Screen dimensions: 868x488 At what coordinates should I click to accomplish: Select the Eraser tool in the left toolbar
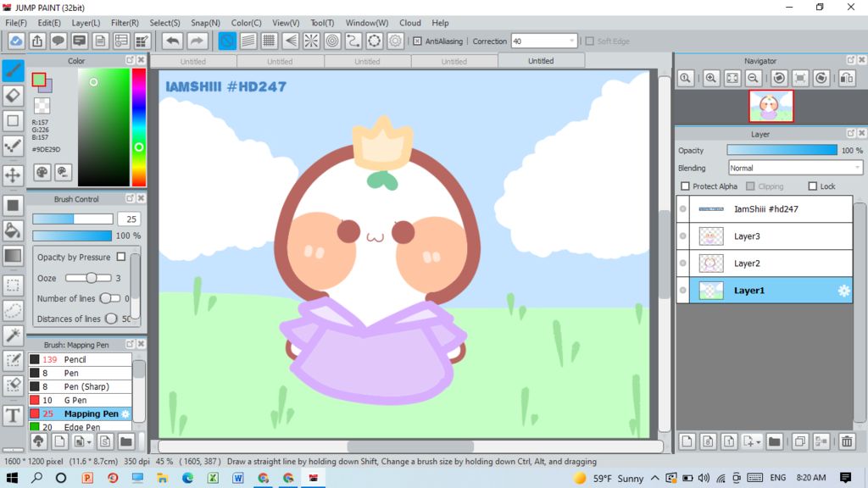tap(13, 96)
